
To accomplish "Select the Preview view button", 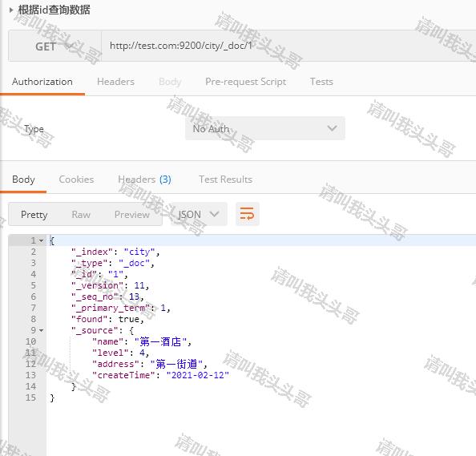I will pos(131,215).
